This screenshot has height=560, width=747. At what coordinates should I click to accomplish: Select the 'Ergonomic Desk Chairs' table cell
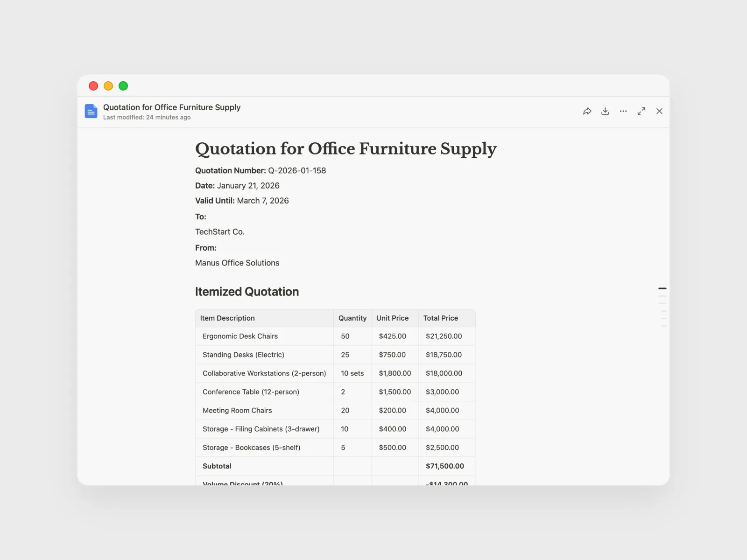[x=240, y=336]
